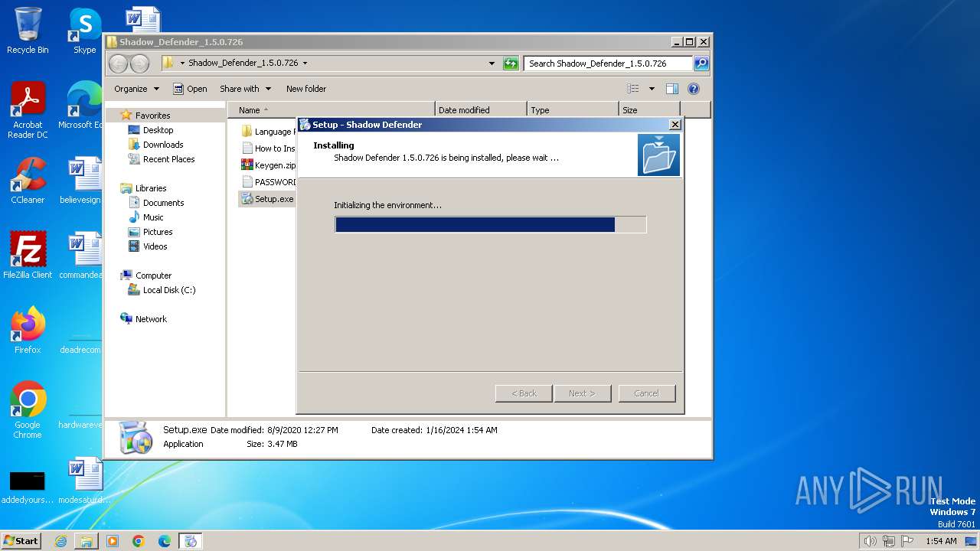
Task: Launch Skype from the desktop
Action: (84, 31)
